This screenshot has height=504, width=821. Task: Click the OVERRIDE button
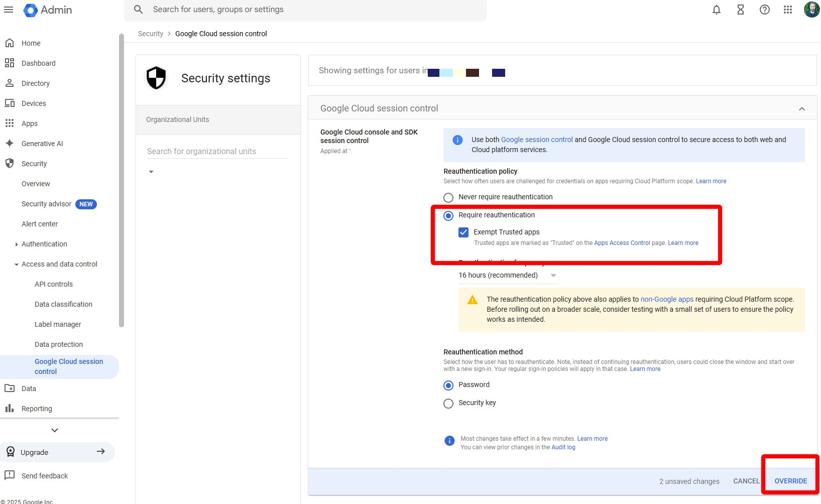[x=790, y=481]
